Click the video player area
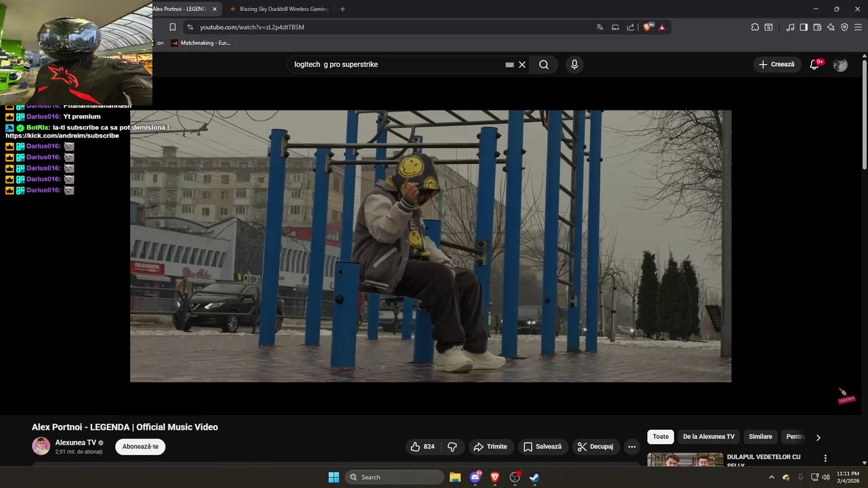The image size is (868, 488). click(431, 246)
